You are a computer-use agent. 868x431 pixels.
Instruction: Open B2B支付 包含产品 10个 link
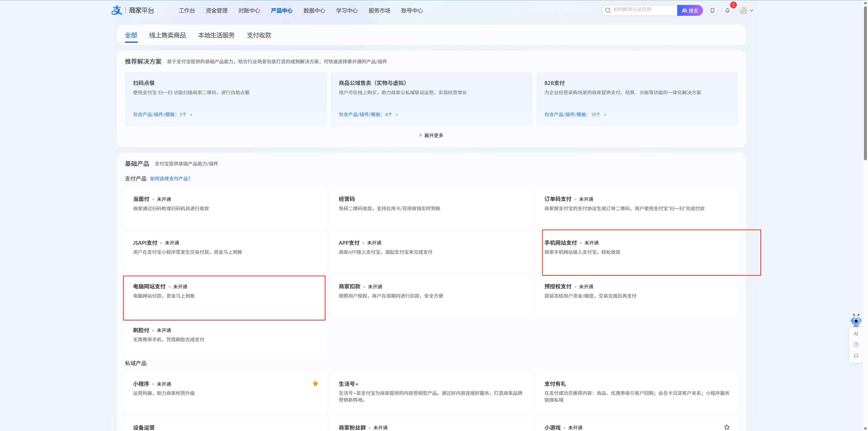(x=575, y=115)
